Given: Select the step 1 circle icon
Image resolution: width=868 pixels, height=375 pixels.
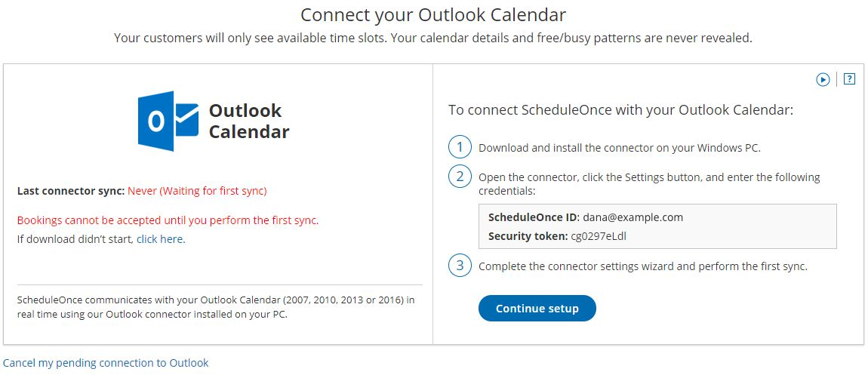Looking at the screenshot, I should pyautogui.click(x=460, y=147).
